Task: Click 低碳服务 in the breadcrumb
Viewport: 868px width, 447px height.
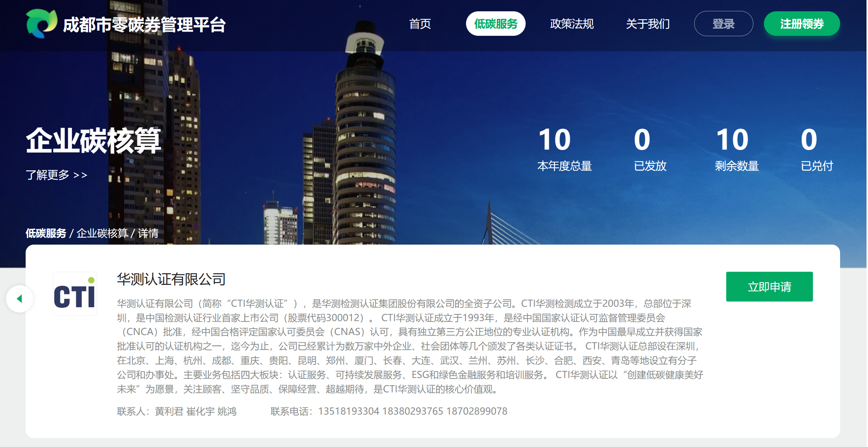Action: (46, 233)
